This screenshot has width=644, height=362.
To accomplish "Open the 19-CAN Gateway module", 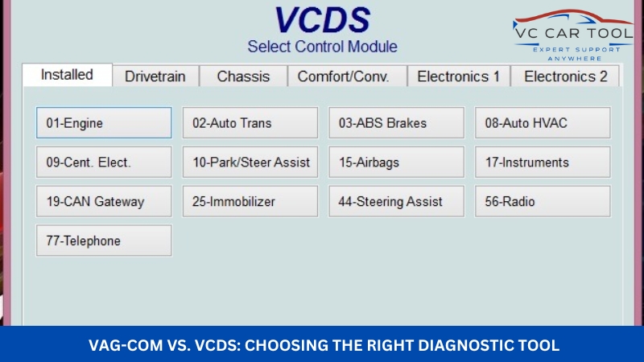I will point(104,201).
